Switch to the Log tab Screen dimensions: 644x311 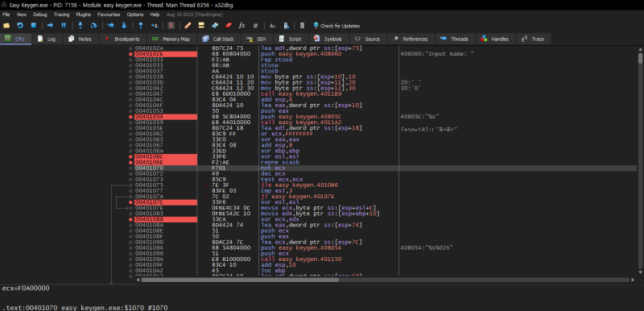point(47,39)
